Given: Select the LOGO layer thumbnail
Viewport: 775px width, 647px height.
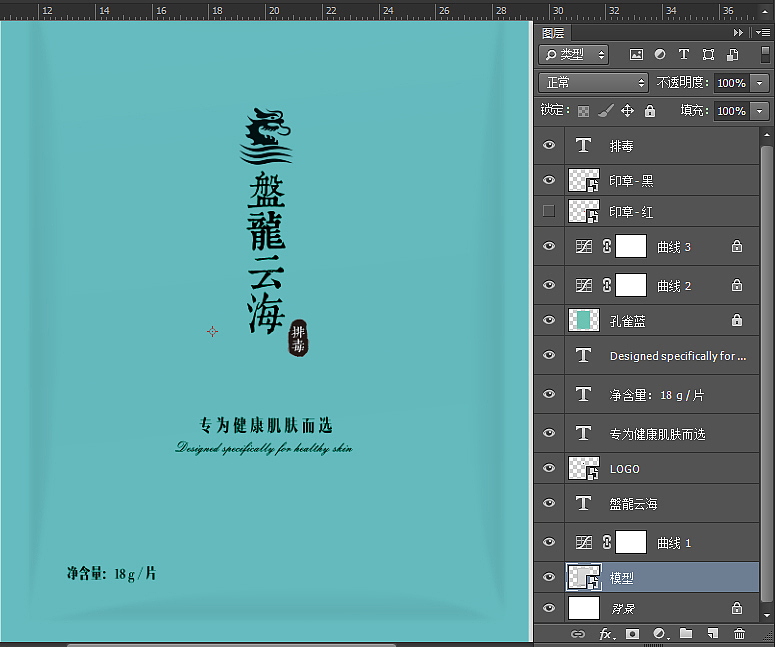Looking at the screenshot, I should tap(584, 469).
